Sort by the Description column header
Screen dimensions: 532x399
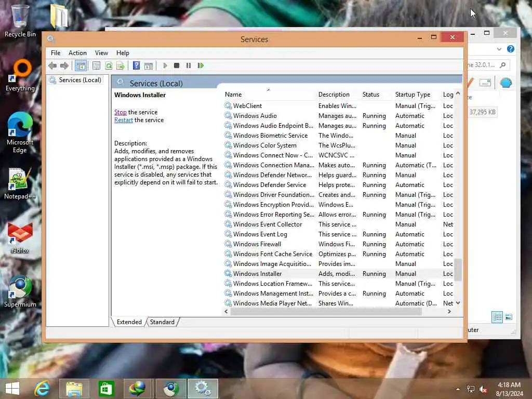[338, 95]
